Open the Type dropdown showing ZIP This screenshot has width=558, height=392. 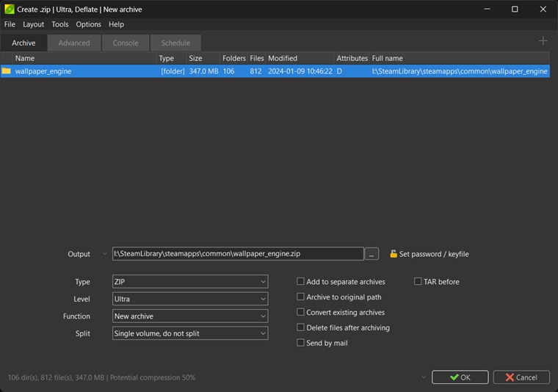pos(190,281)
